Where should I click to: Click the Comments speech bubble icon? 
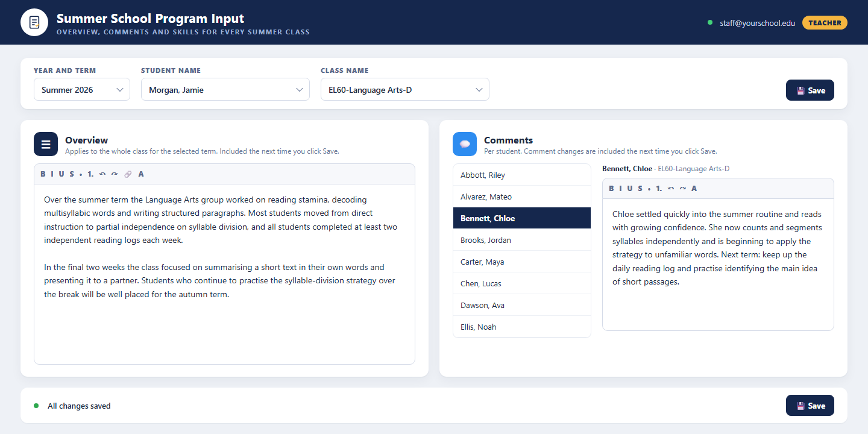point(465,144)
